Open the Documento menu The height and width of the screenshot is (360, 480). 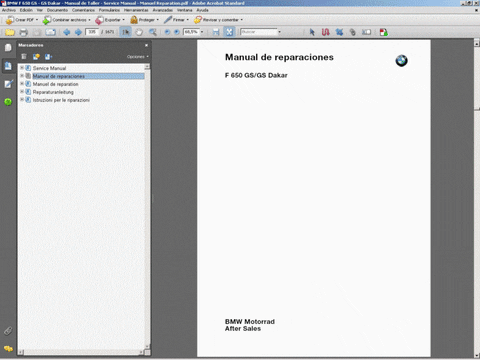coord(57,10)
